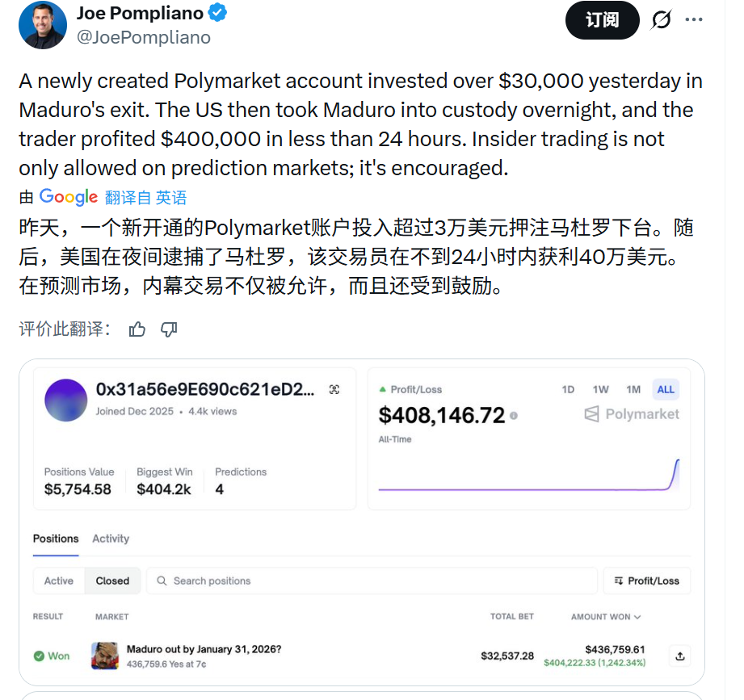The image size is (744, 700).
Task: Click the 订阅 subscribe button
Action: click(602, 20)
